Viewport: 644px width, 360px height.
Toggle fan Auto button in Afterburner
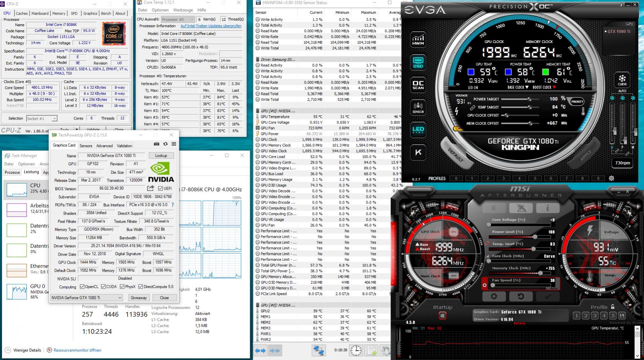click(x=554, y=288)
